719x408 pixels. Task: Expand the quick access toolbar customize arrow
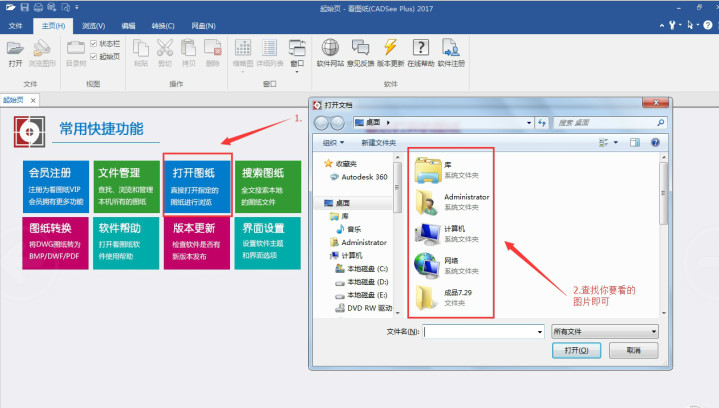click(x=77, y=7)
